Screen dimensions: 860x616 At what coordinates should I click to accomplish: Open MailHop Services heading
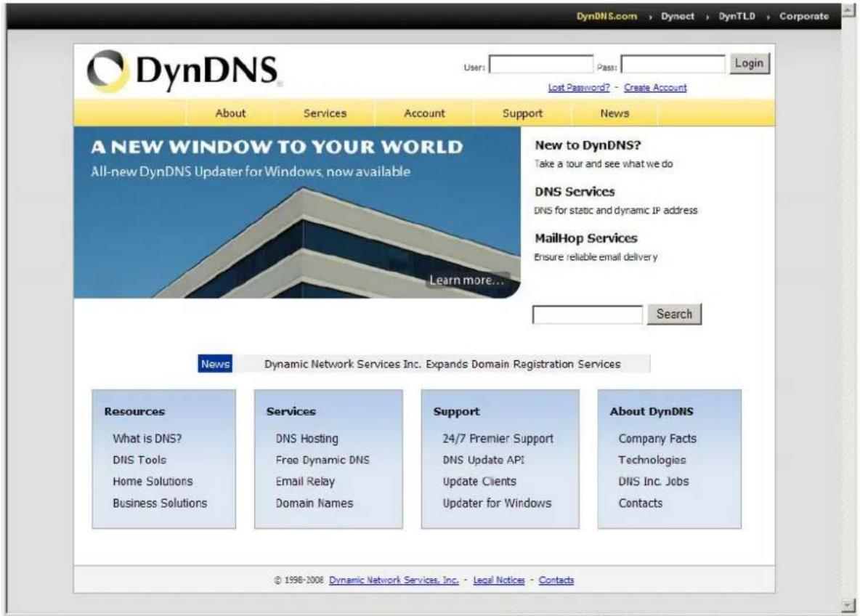coord(585,238)
